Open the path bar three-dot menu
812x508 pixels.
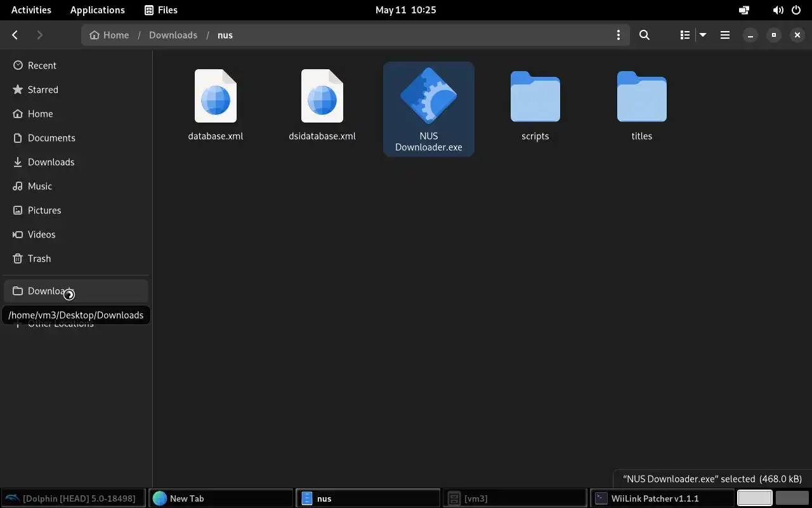pos(619,35)
